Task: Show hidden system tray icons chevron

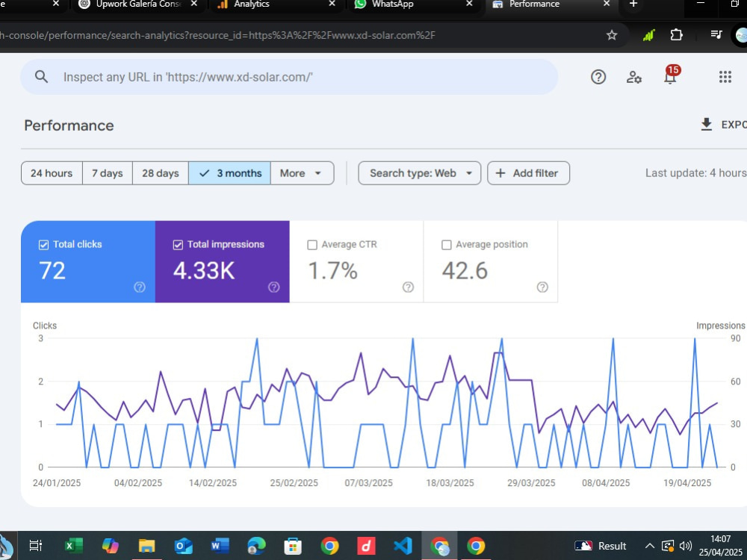Action: tap(649, 546)
